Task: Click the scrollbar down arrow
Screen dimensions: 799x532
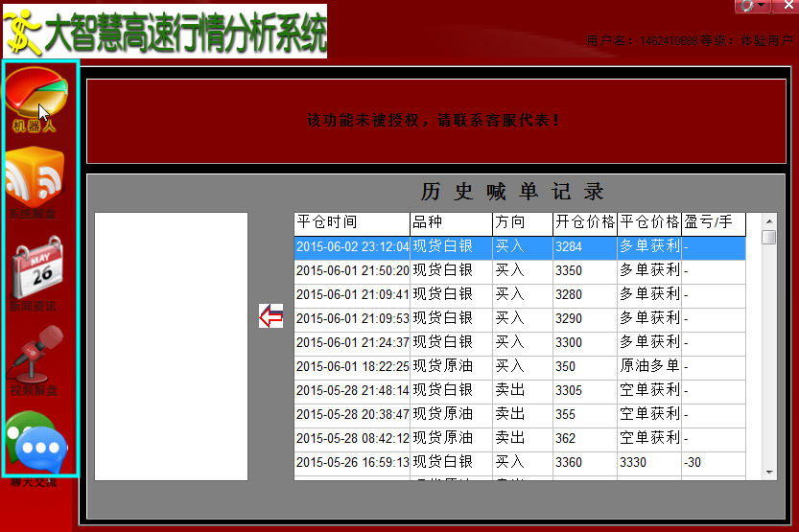Action: [x=769, y=473]
